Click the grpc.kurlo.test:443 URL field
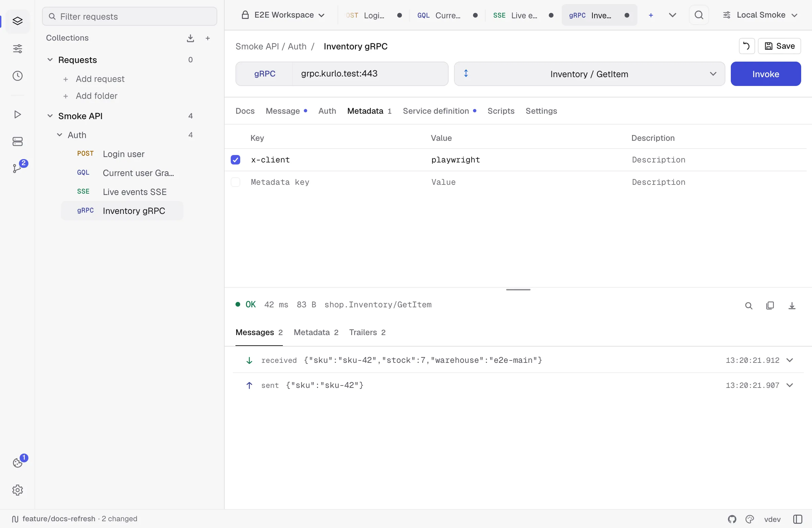Viewport: 812px width, 528px height. coord(370,74)
